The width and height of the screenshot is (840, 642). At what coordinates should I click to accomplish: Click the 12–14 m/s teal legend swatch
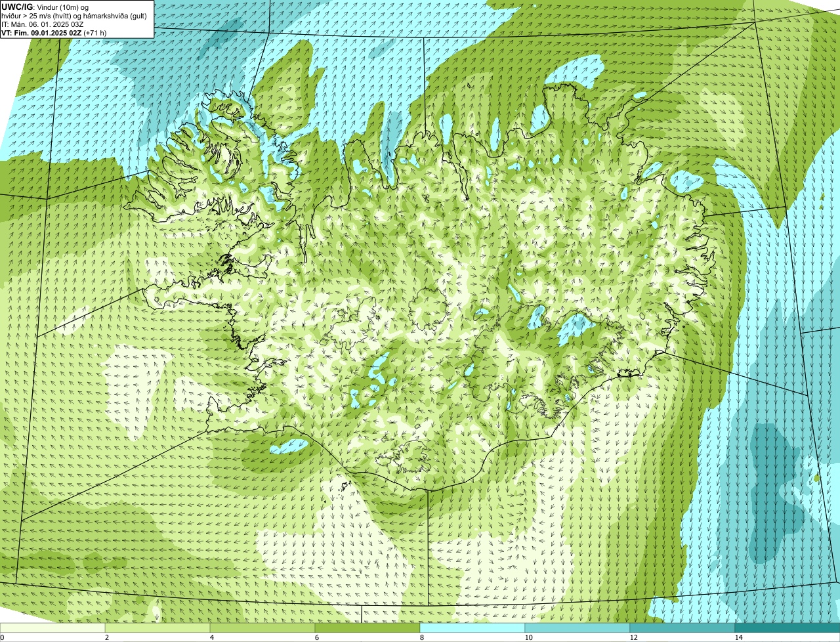click(682, 628)
